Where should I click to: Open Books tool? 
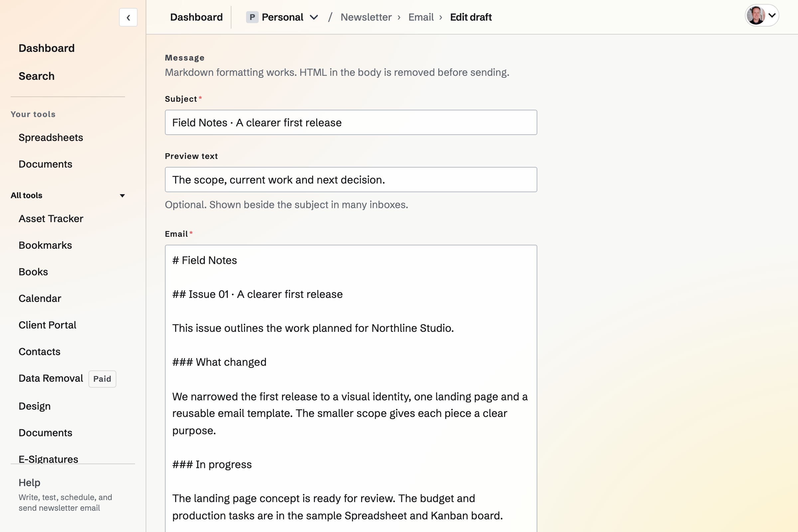pos(33,272)
